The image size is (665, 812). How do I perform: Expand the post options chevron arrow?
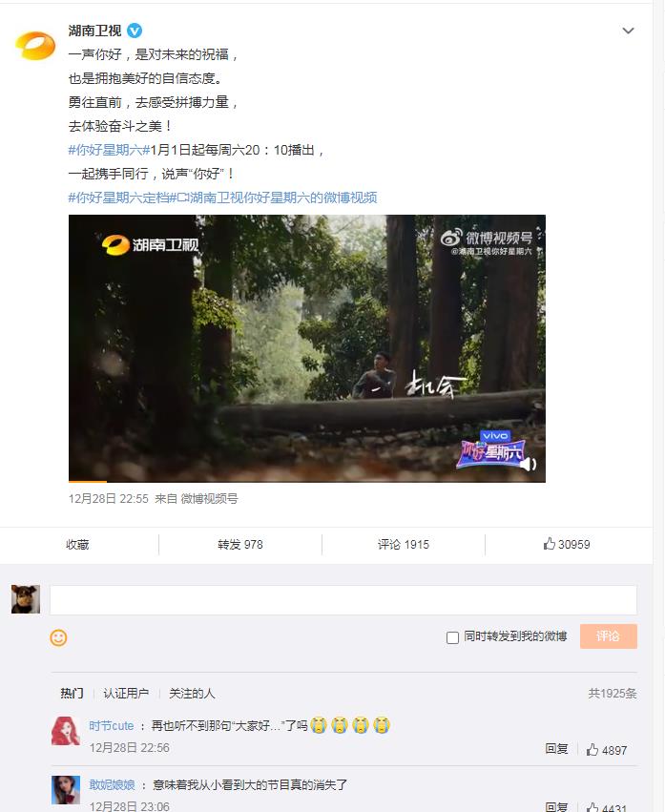click(628, 31)
